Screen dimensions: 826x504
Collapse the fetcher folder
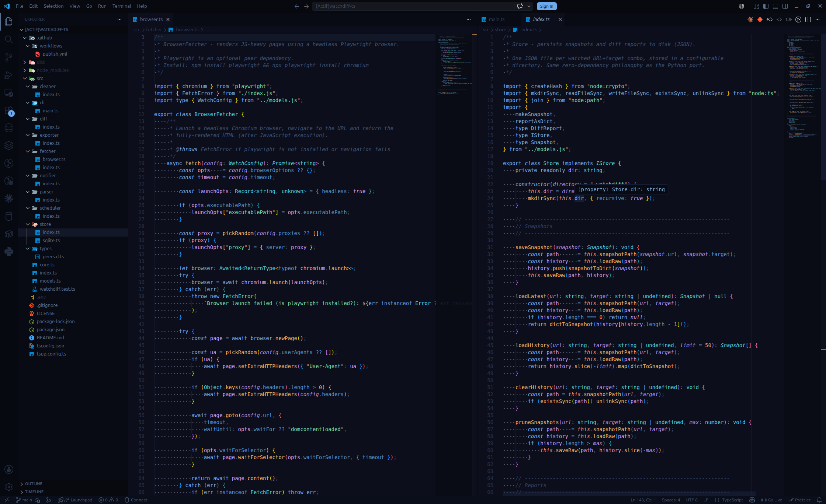[48, 151]
